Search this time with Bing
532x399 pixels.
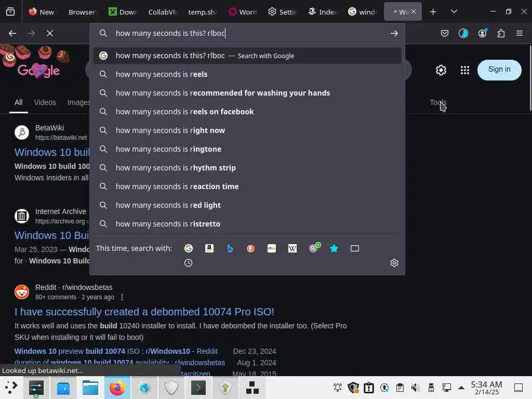(x=230, y=248)
